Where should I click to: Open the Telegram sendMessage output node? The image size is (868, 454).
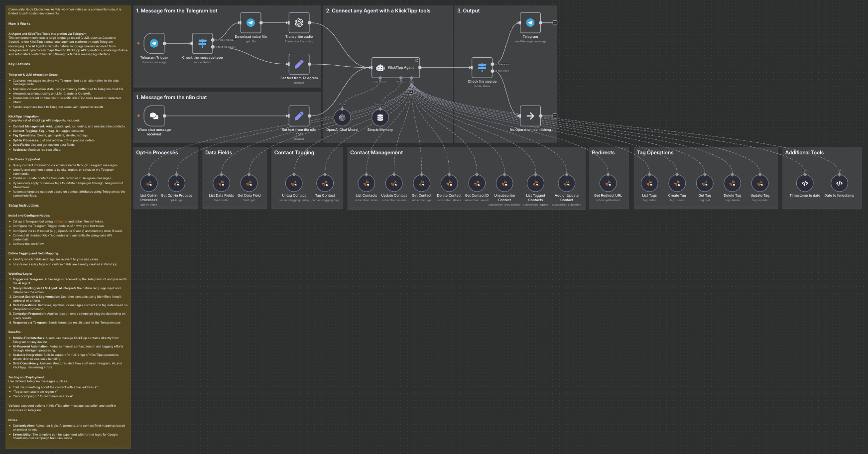pyautogui.click(x=530, y=23)
